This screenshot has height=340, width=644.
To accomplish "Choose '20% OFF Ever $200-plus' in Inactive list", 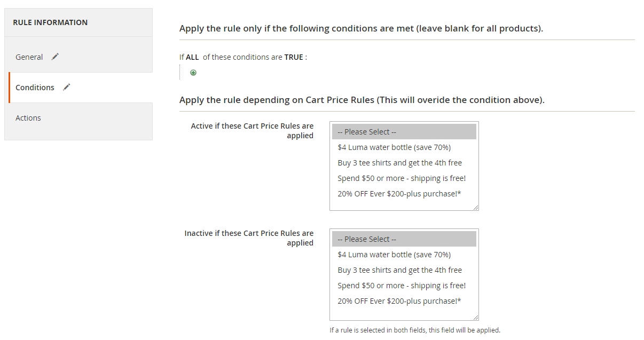I will tap(399, 301).
